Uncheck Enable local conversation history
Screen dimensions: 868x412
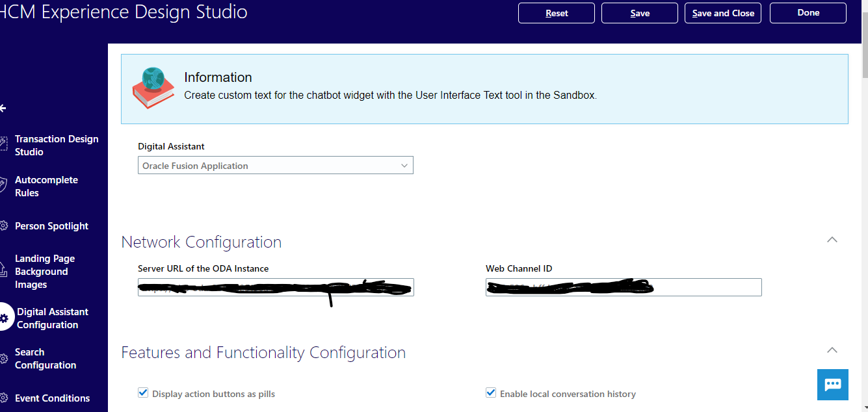pyautogui.click(x=491, y=393)
